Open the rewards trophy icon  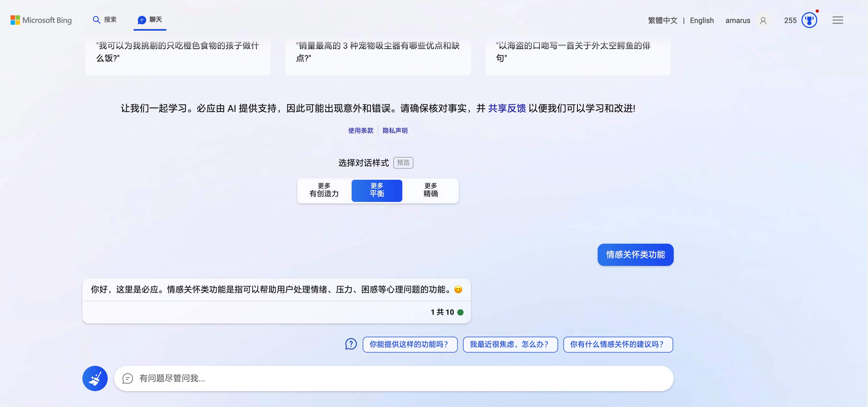click(809, 20)
